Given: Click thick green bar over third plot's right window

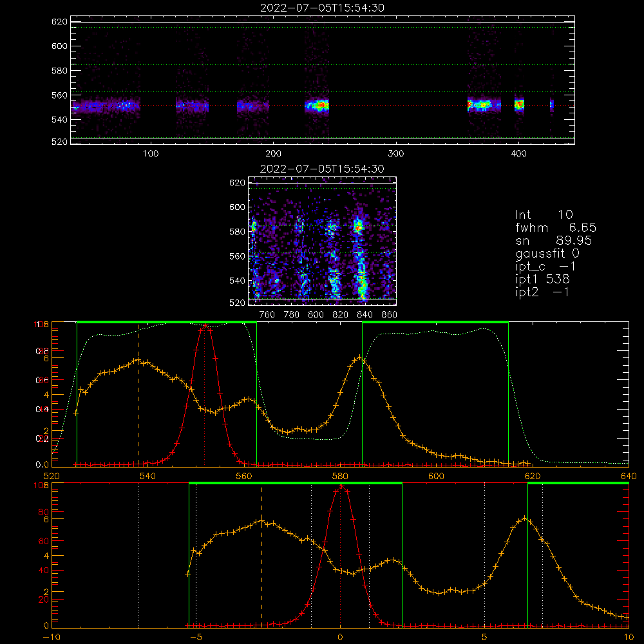Looking at the screenshot, I should click(x=435, y=322).
